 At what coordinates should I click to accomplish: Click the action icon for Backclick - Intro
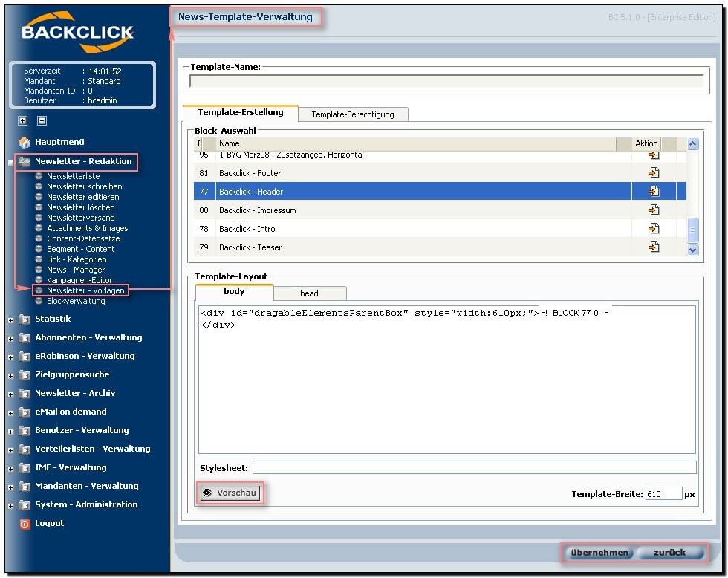[x=654, y=229]
